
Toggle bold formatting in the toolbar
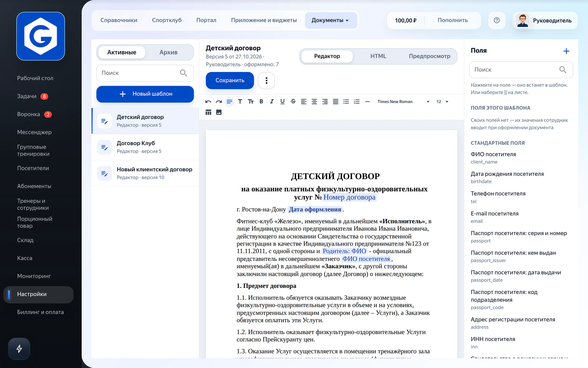(261, 102)
